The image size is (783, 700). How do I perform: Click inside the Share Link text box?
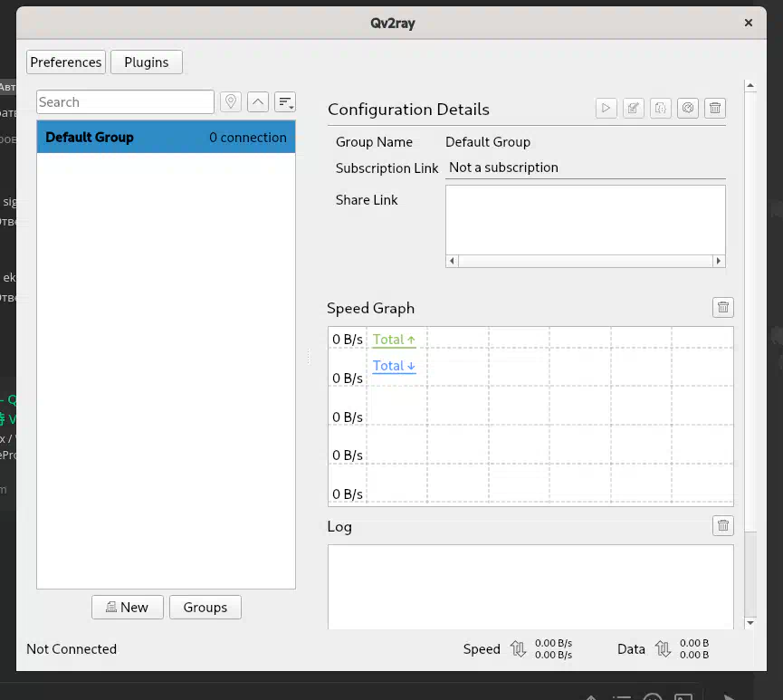[x=586, y=220]
